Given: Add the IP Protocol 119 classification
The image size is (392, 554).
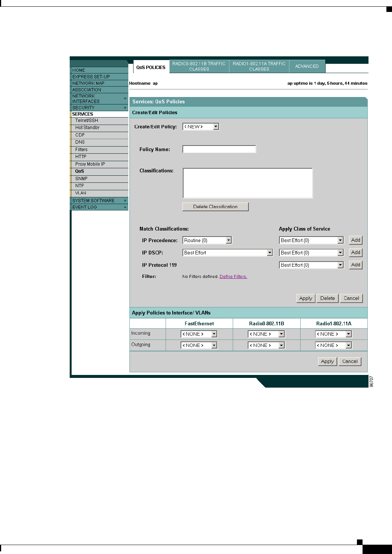Looking at the screenshot, I should pos(356,265).
